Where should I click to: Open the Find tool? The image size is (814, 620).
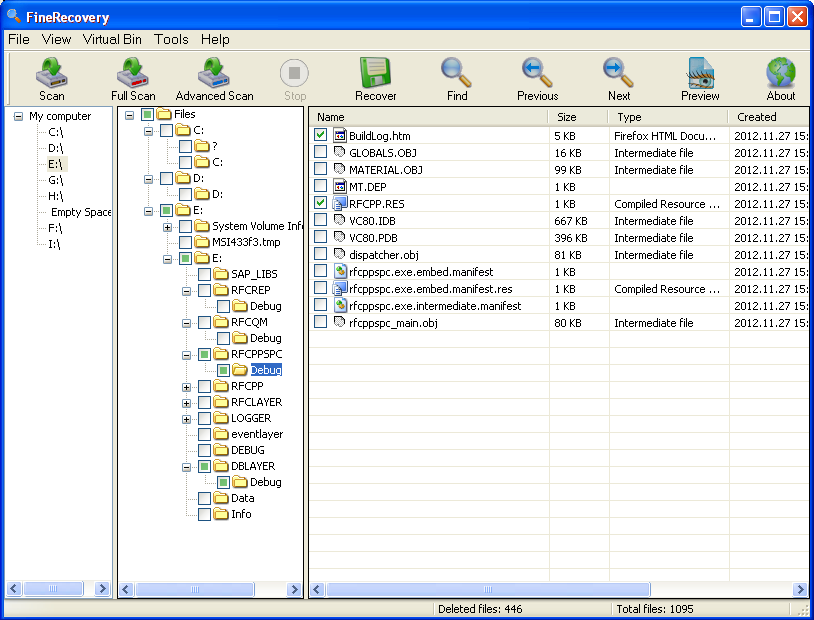tap(456, 78)
